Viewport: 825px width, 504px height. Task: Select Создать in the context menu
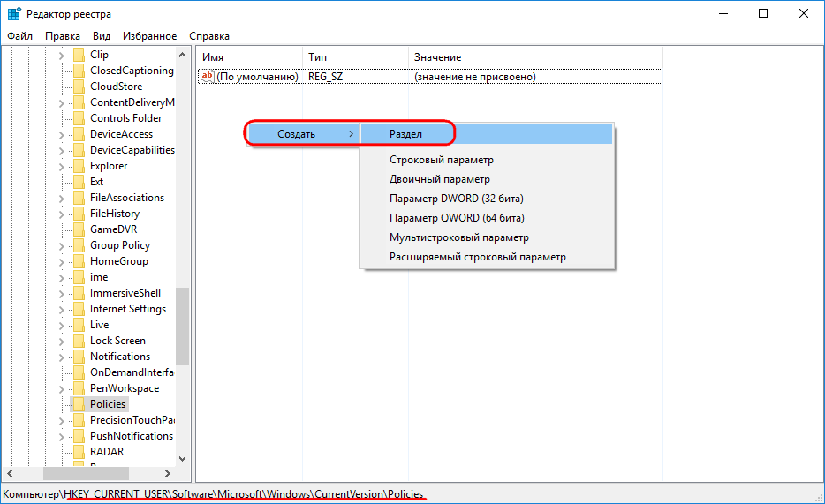click(304, 134)
